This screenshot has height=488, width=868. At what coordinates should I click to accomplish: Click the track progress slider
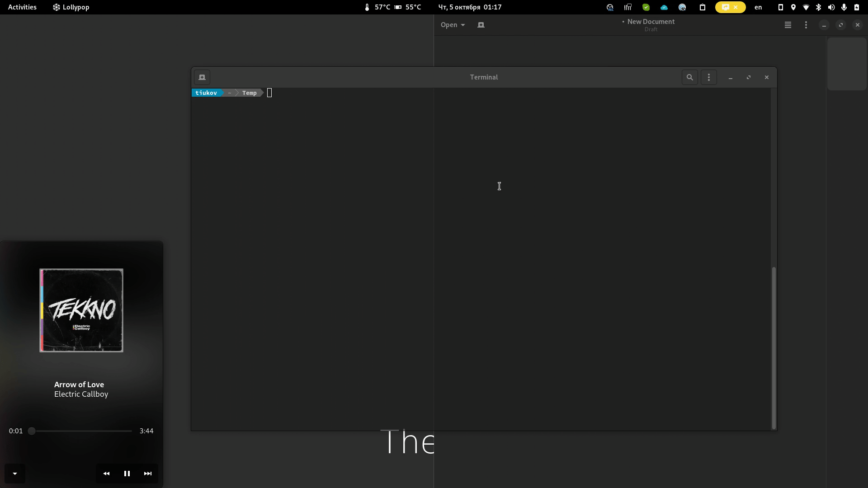coord(81,431)
